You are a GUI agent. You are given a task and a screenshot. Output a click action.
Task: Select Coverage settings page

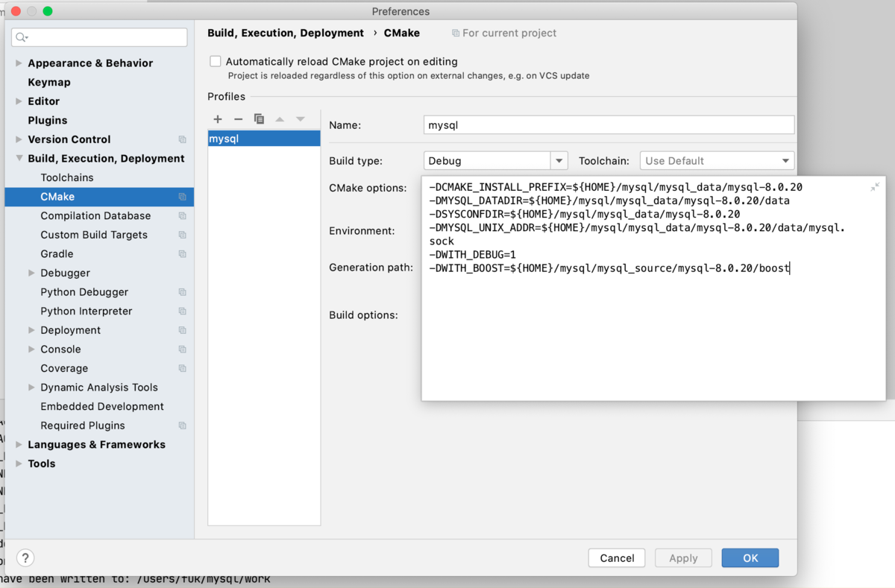click(x=64, y=368)
